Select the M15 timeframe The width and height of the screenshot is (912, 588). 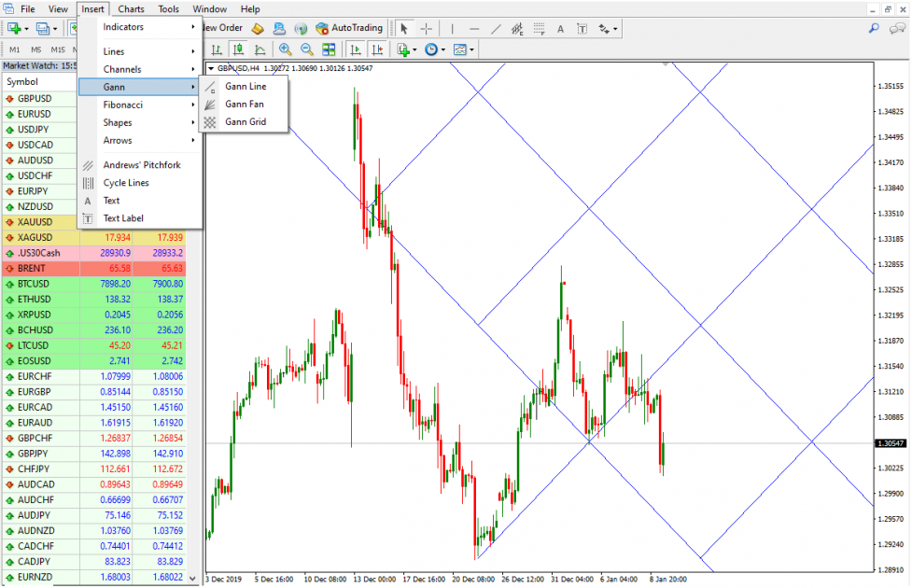(x=58, y=50)
